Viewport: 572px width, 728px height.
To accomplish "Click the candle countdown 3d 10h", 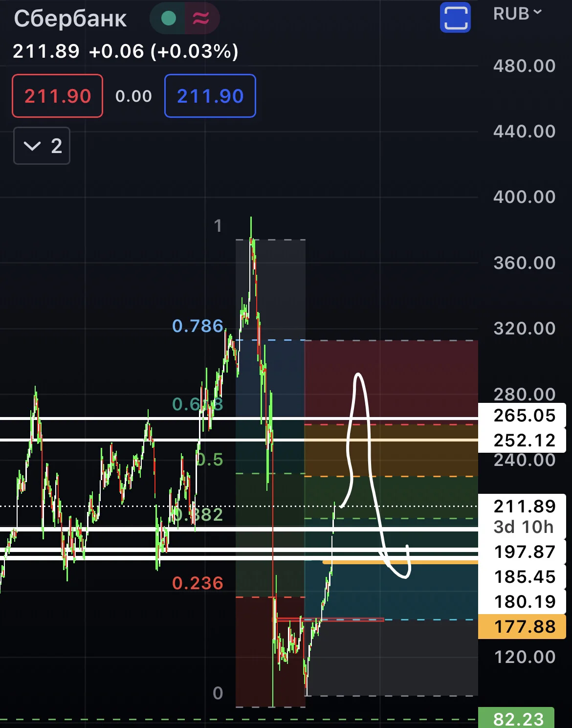I will [x=524, y=527].
